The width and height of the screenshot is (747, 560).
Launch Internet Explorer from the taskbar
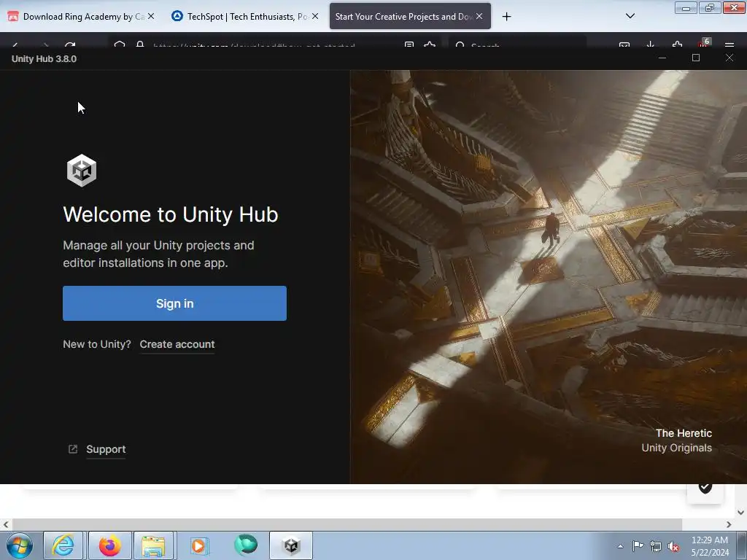tap(63, 545)
